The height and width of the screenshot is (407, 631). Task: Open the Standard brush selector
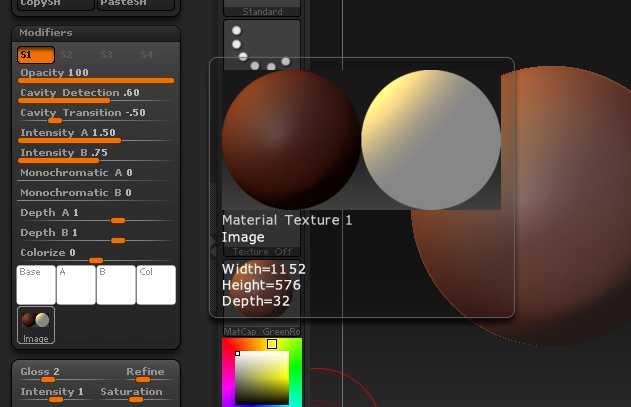click(262, 8)
